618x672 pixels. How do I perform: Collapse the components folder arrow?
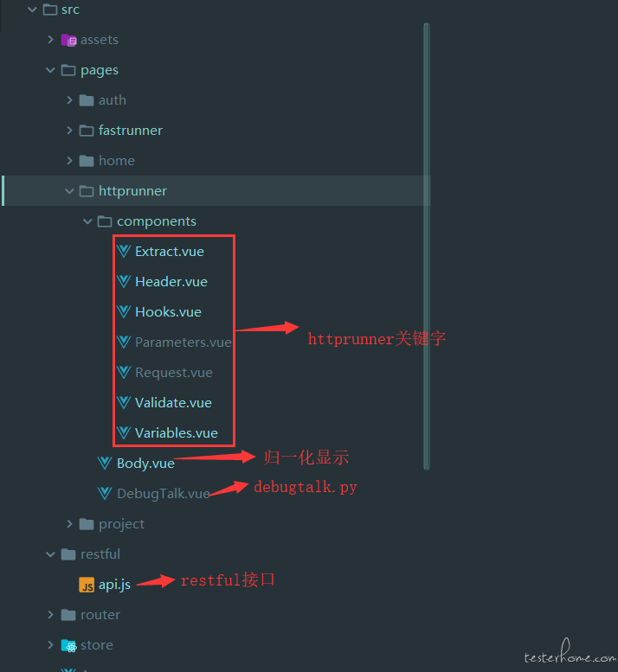click(x=87, y=221)
